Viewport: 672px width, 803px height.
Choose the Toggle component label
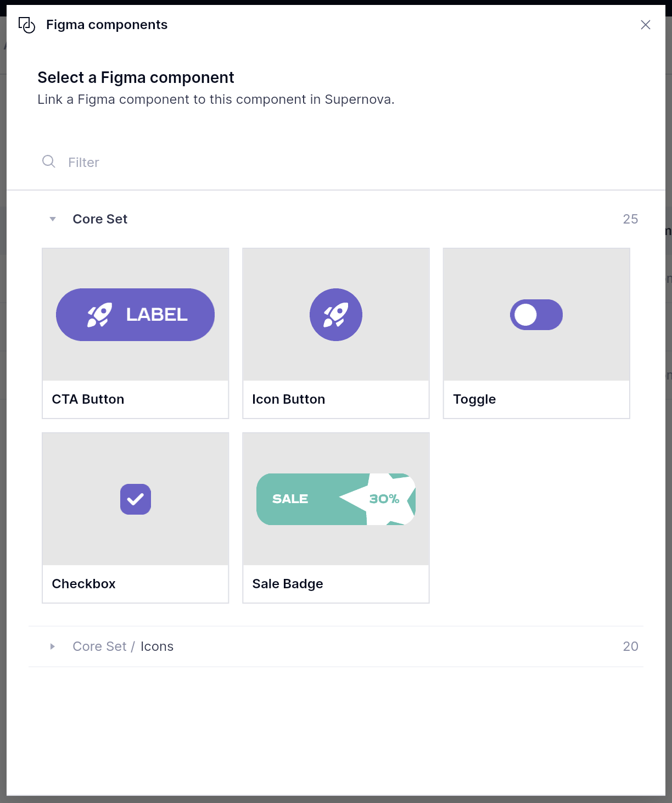474,399
